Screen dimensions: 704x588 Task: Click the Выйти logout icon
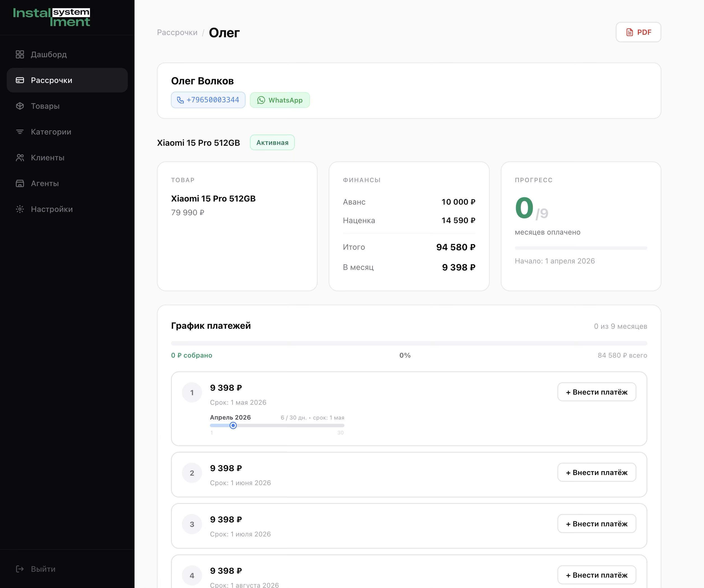pyautogui.click(x=20, y=569)
